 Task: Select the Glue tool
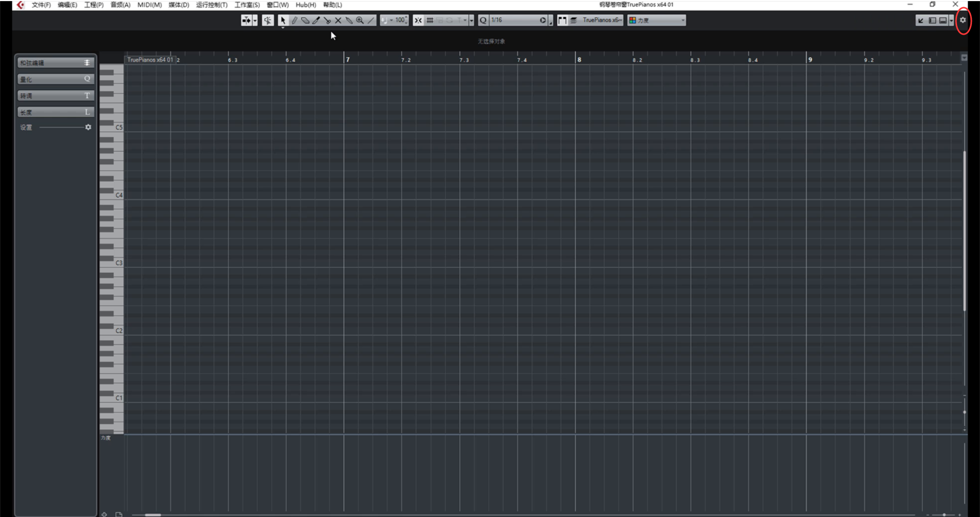pyautogui.click(x=349, y=20)
